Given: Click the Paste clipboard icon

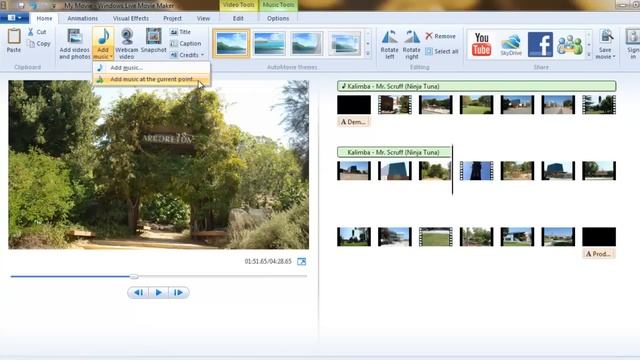Looking at the screenshot, I should point(14,36).
